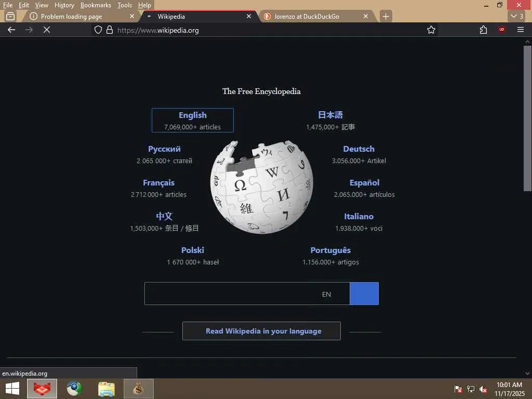The image size is (532, 399).
Task: Open the Chinese 中文 Wikipedia link
Action: [164, 216]
